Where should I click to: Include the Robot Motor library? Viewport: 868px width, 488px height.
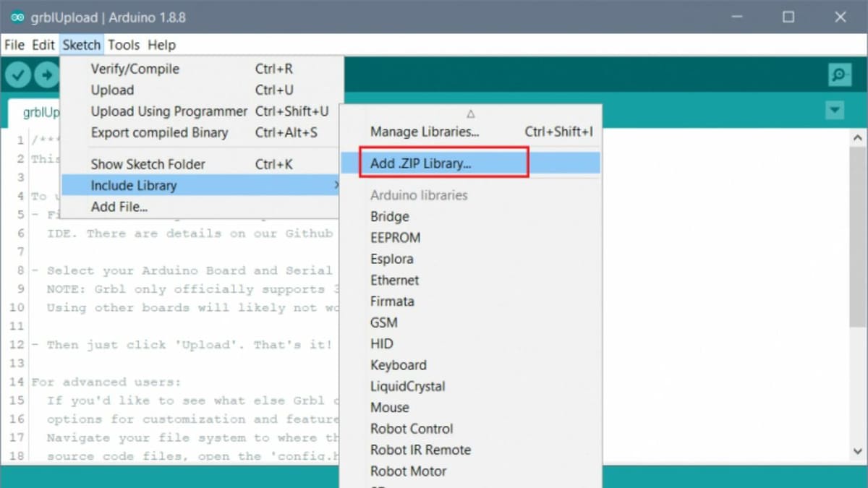coord(471,471)
